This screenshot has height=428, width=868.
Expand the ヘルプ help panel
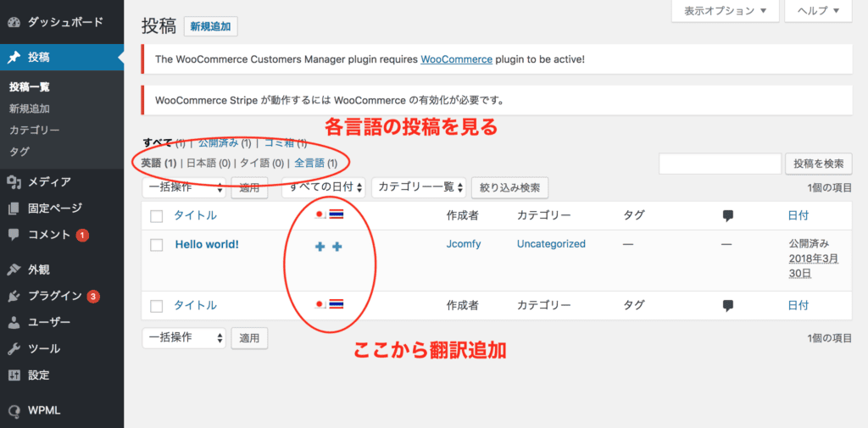click(x=818, y=10)
